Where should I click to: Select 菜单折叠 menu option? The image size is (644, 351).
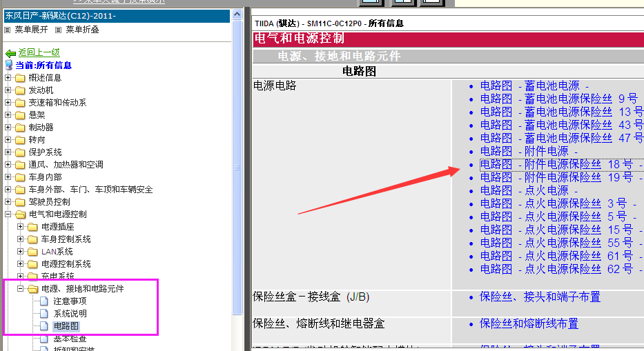point(82,30)
